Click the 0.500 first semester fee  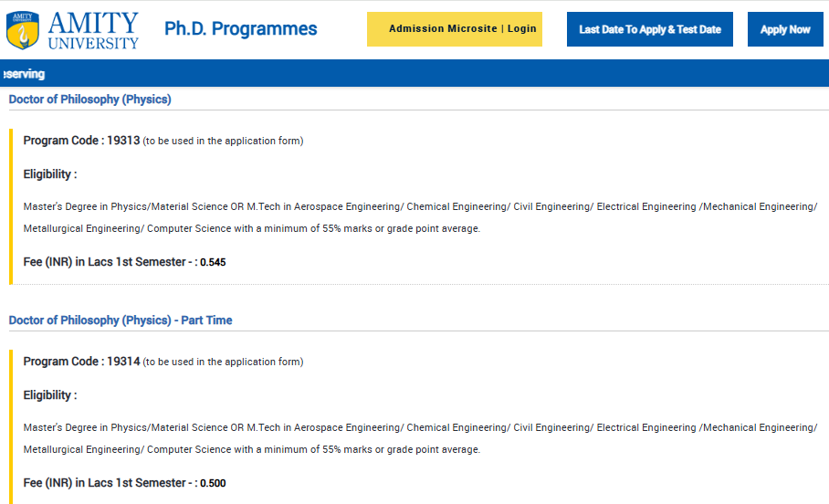tap(213, 484)
